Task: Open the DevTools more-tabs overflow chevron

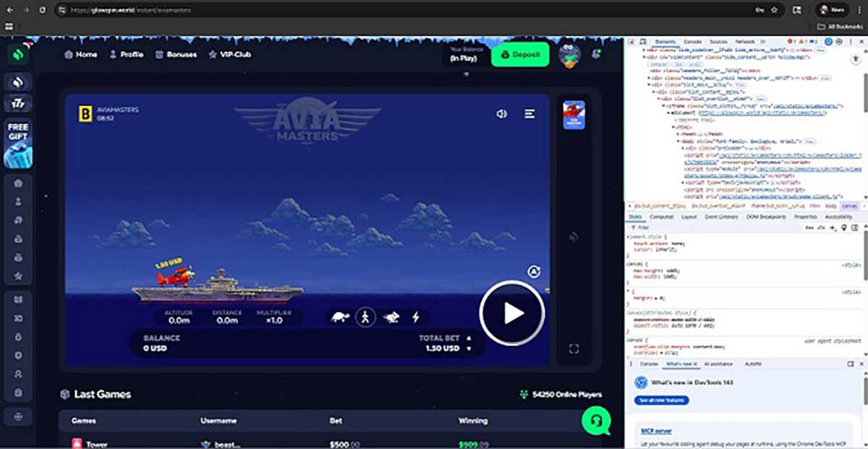Action: [762, 41]
